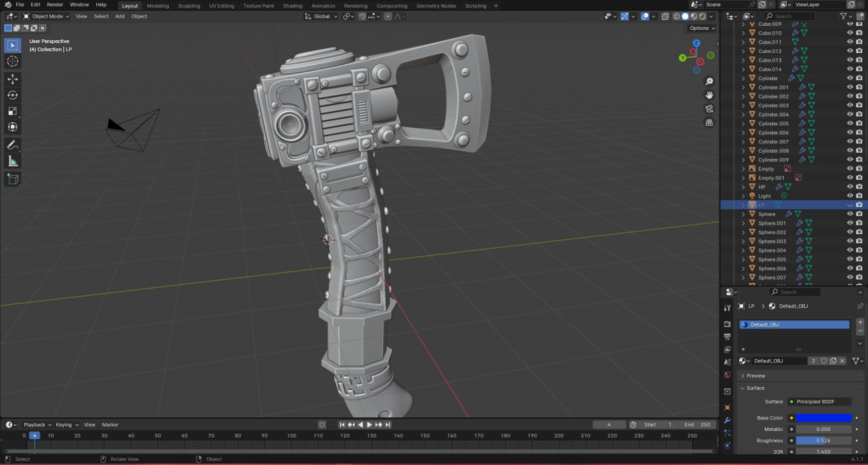The height and width of the screenshot is (465, 868).
Task: Click the blue Base Color swatch
Action: 823,418
